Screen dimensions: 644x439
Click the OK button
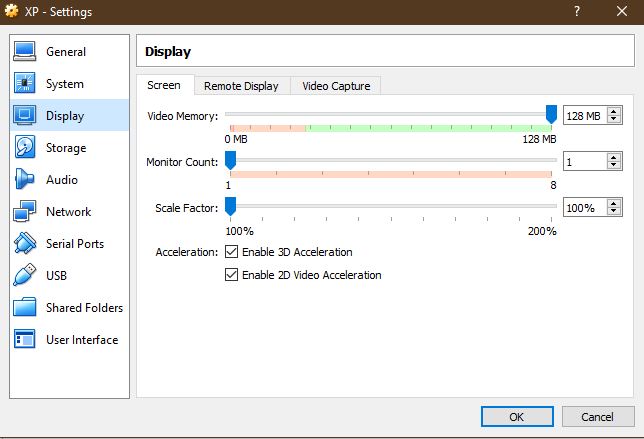(x=517, y=417)
